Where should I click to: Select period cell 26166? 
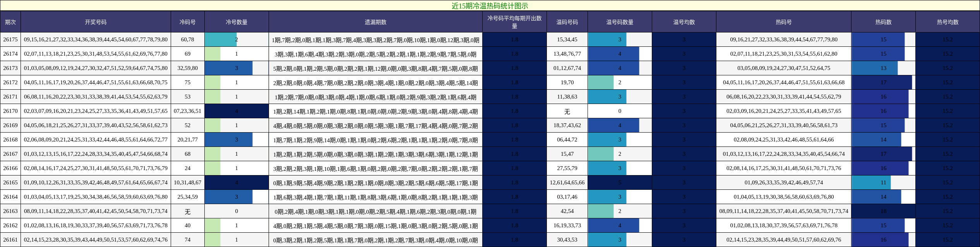[10, 168]
